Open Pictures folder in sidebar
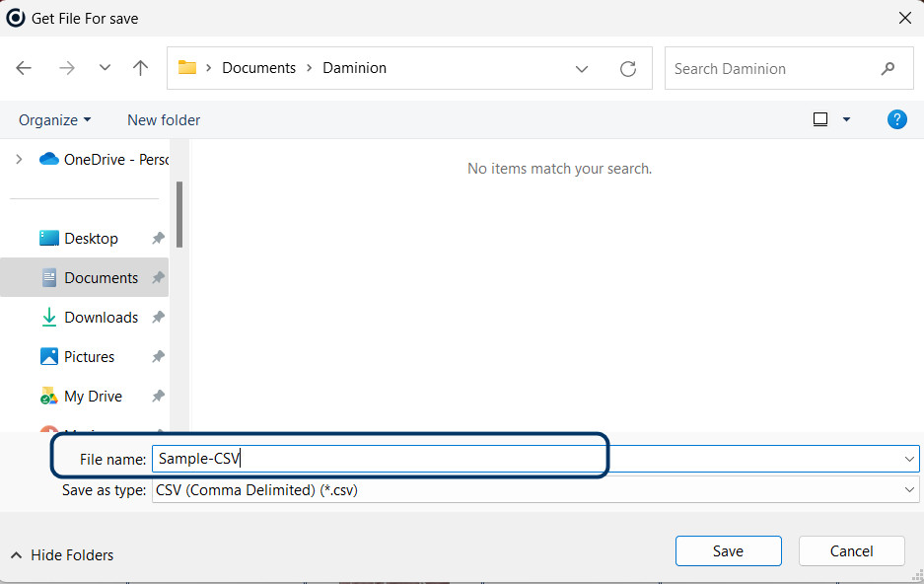 (x=89, y=356)
